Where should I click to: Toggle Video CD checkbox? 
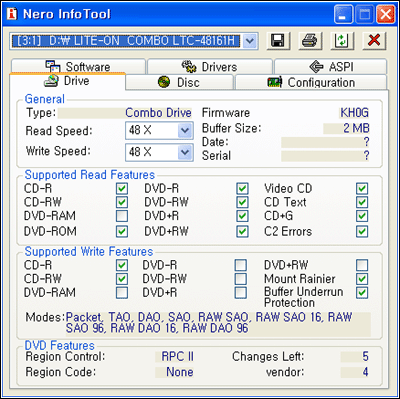pos(362,189)
